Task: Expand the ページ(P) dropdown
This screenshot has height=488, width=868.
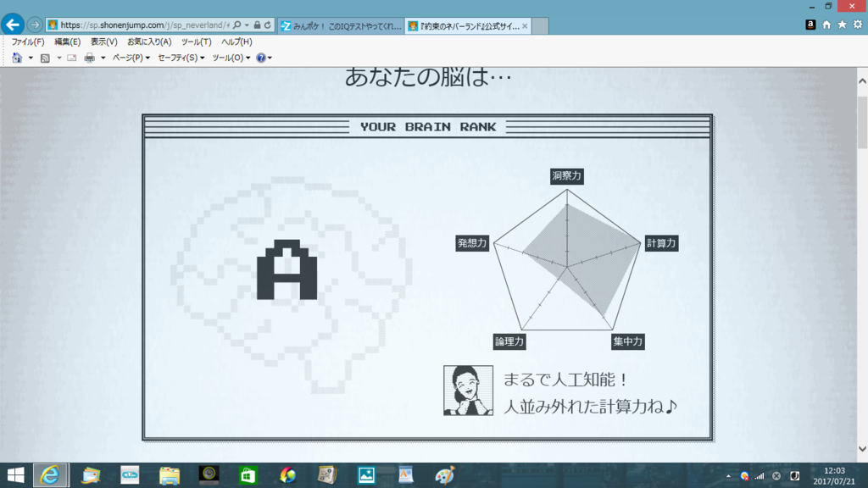Action: click(x=131, y=58)
